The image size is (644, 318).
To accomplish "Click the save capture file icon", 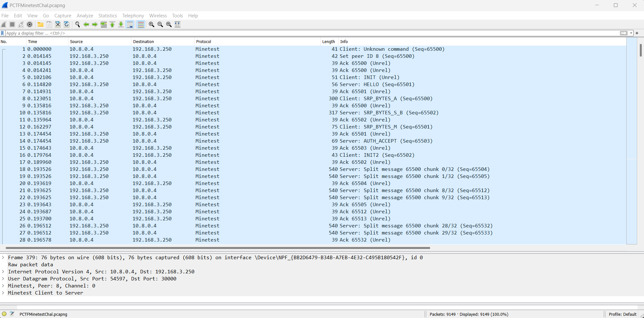I will pos(49,24).
